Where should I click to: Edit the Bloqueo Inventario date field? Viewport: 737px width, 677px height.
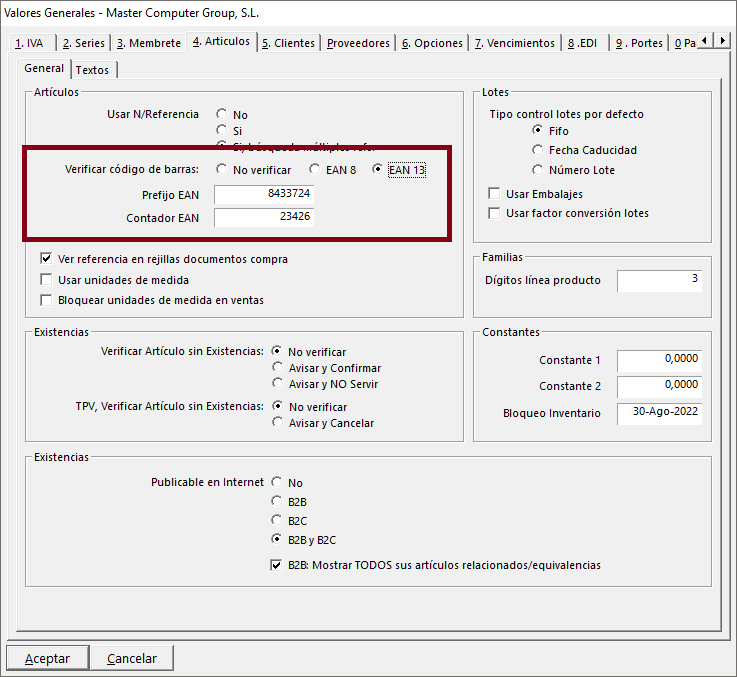click(x=659, y=413)
